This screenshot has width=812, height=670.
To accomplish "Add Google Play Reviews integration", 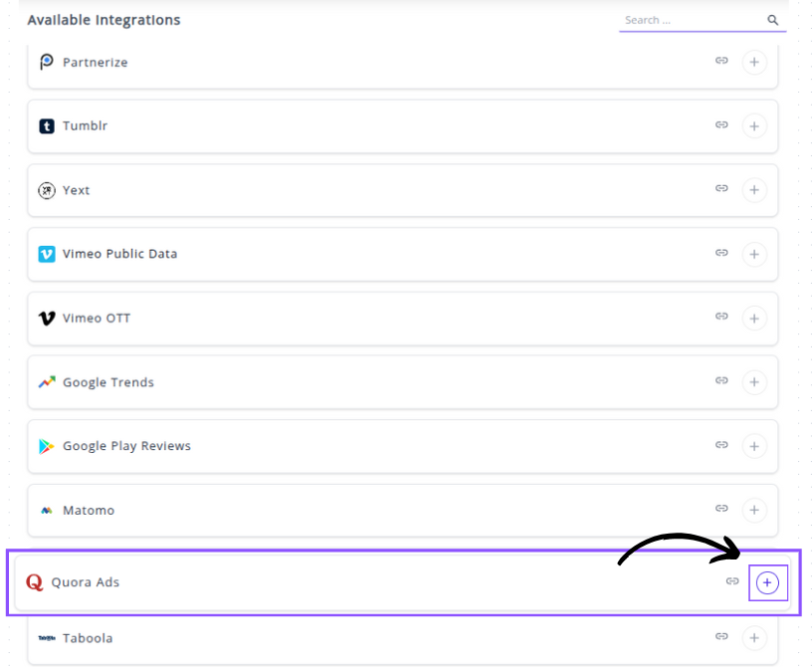I will coord(754,446).
